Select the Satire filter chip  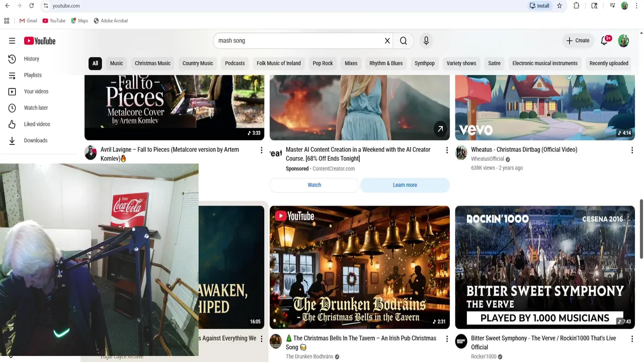tap(494, 63)
